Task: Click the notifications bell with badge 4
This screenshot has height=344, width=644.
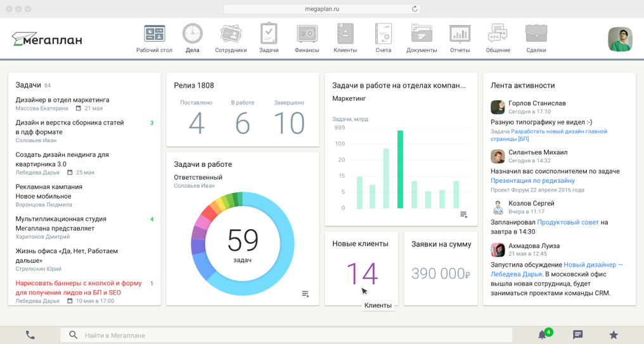Action: coord(543,334)
